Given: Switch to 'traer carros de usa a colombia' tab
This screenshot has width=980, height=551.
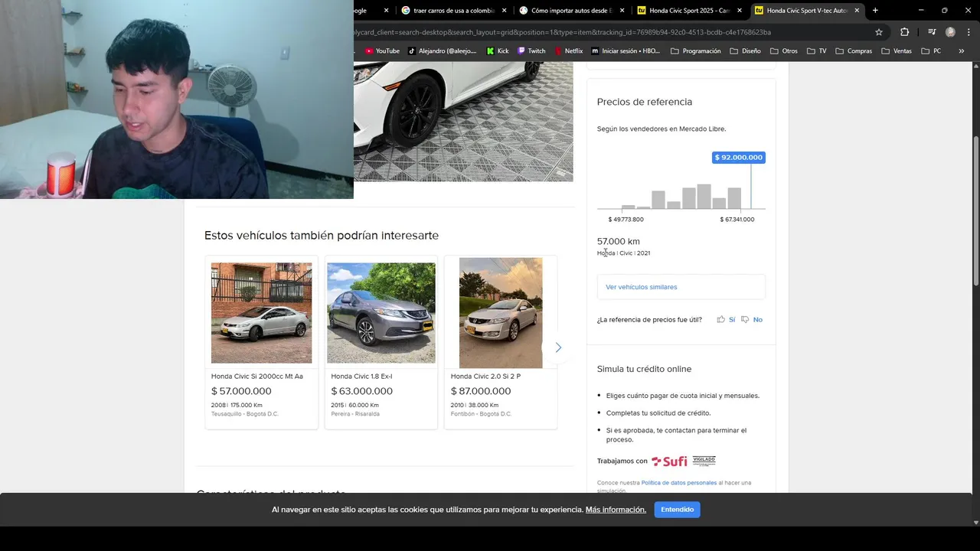Looking at the screenshot, I should 453,11.
